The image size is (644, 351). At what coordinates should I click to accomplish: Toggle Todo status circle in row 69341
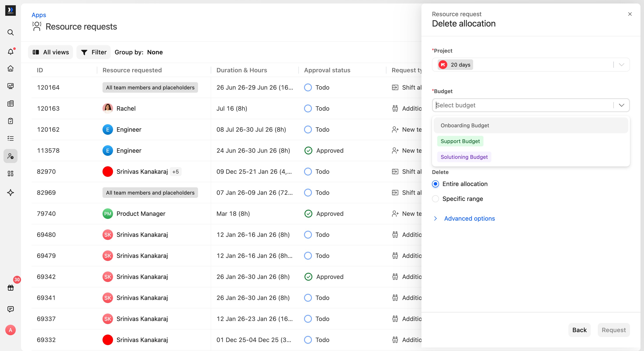[x=308, y=298]
